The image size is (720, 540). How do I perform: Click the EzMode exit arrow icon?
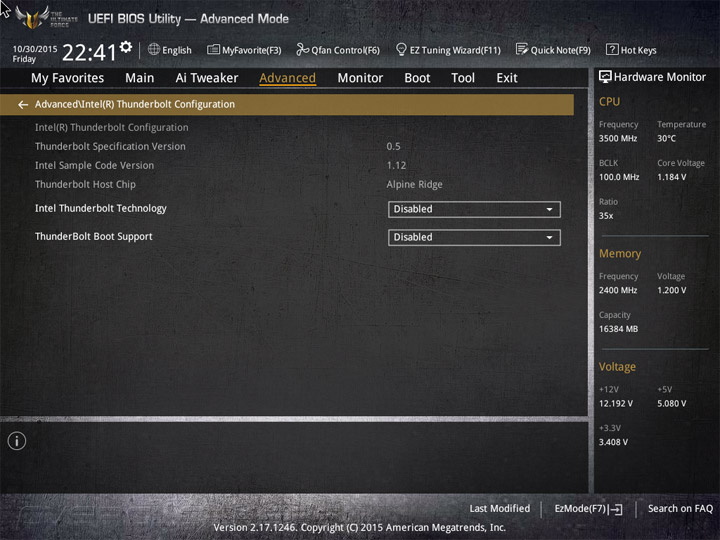click(x=615, y=509)
